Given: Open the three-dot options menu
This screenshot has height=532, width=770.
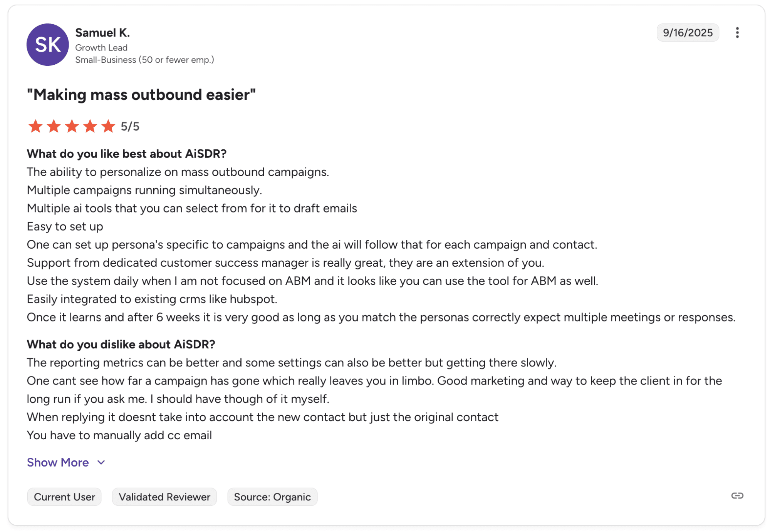Looking at the screenshot, I should tap(737, 33).
